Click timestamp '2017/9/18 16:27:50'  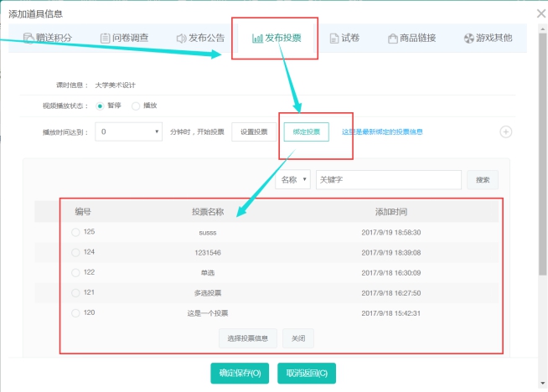(391, 293)
